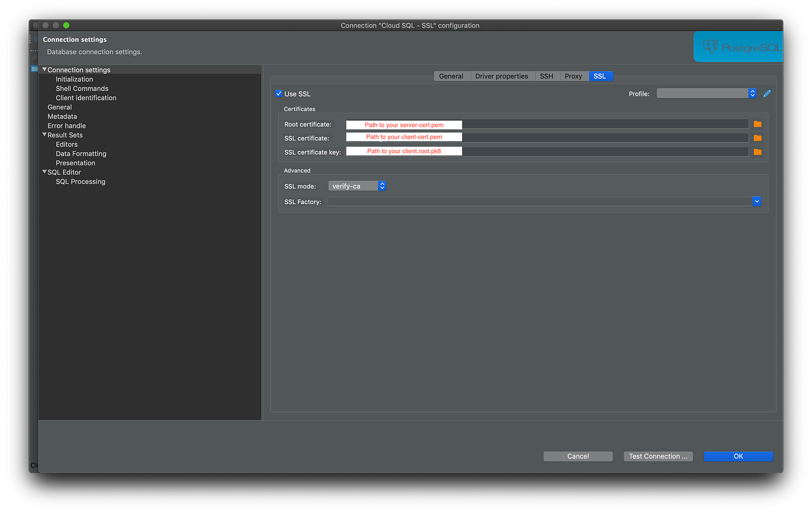
Task: Disable the Use SSL option
Action: [x=279, y=93]
